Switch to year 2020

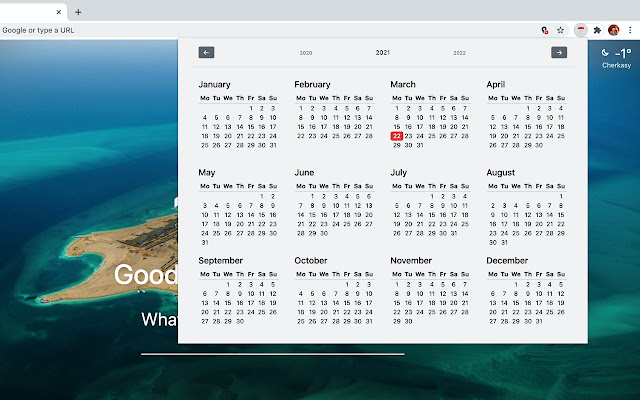(x=306, y=53)
